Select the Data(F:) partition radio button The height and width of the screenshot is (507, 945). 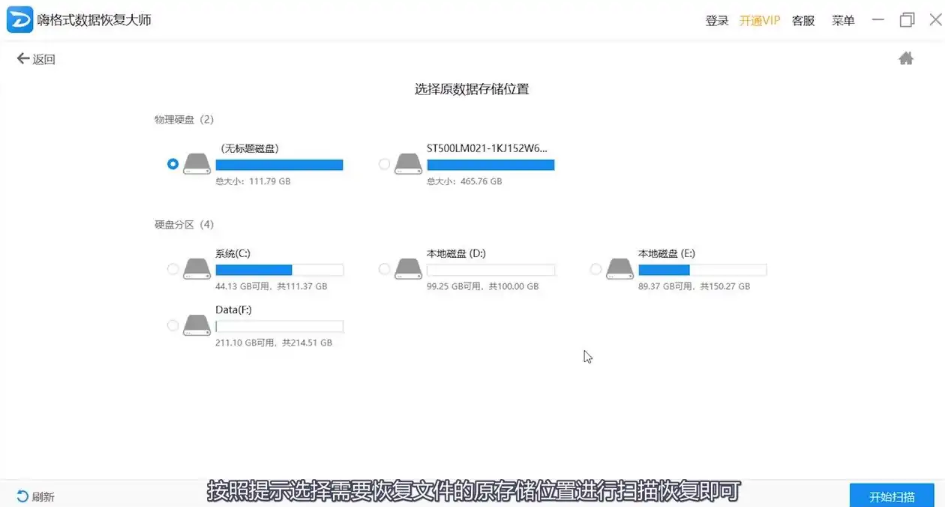(173, 326)
